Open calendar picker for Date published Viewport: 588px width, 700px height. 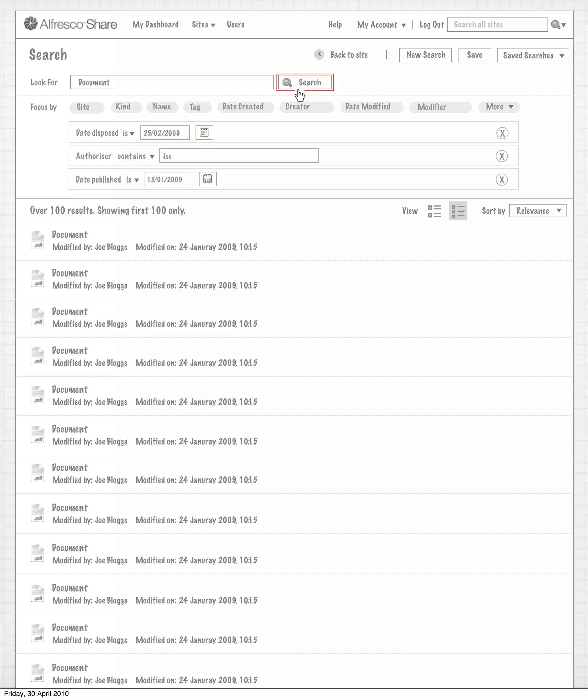tap(208, 179)
